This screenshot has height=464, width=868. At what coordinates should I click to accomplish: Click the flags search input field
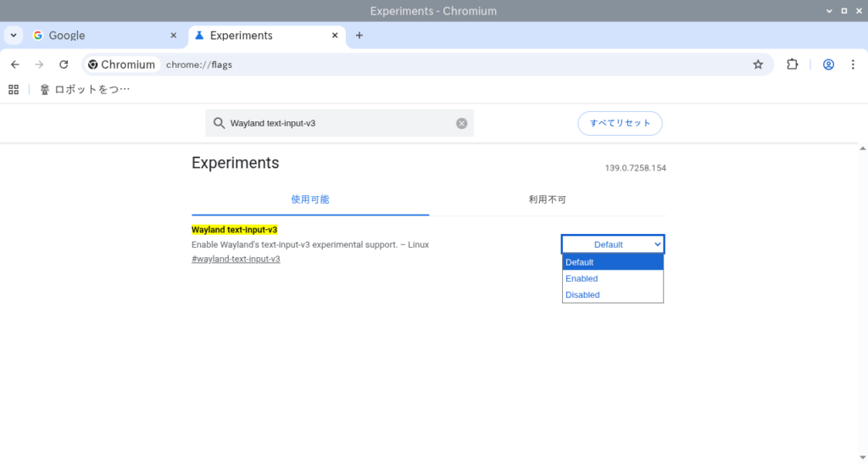point(339,123)
